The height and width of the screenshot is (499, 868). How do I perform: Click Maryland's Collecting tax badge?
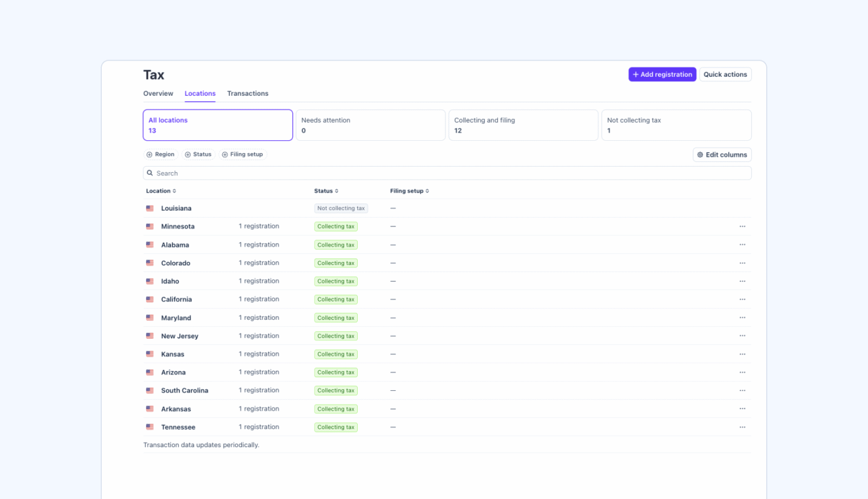pyautogui.click(x=336, y=318)
